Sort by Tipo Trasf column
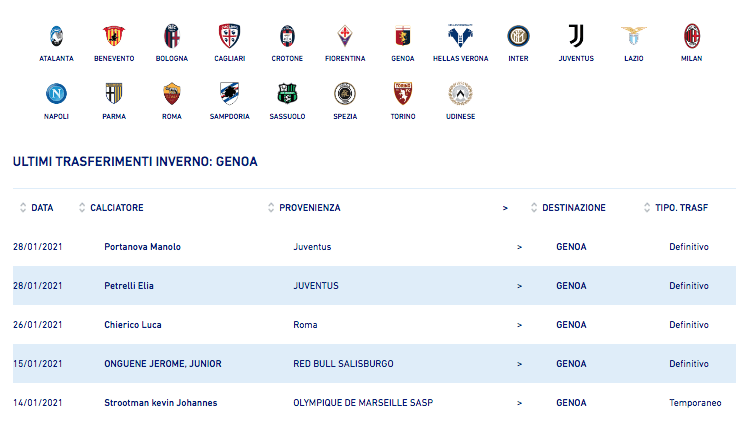Viewport: 745px width, 439px height. [681, 208]
